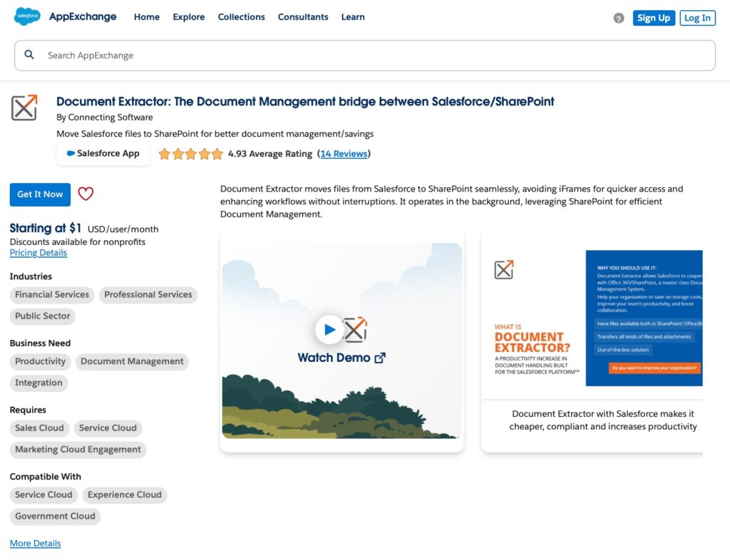Click the Salesforce cloud logo
The height and width of the screenshot is (560, 730).
(x=27, y=16)
